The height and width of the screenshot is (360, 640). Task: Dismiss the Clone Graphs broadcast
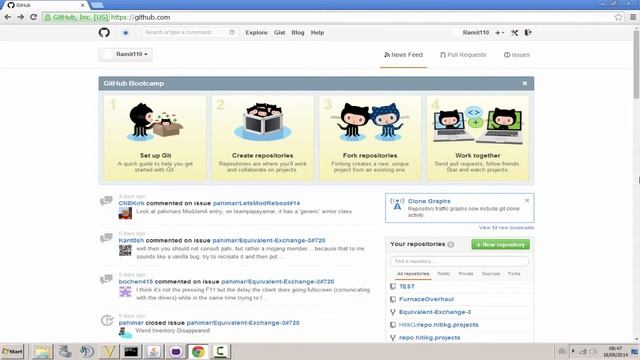click(527, 200)
